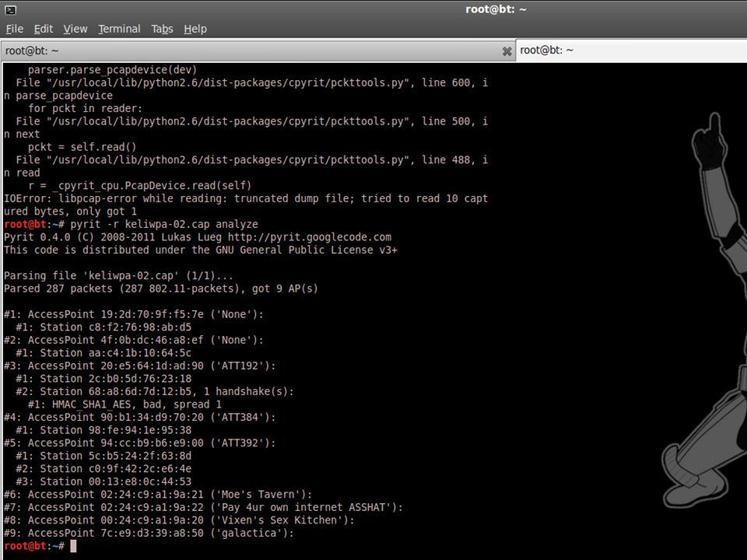747x560 pixels.
Task: Click Station aa:c4:1b:10:64:5c line
Action: [x=103, y=353]
